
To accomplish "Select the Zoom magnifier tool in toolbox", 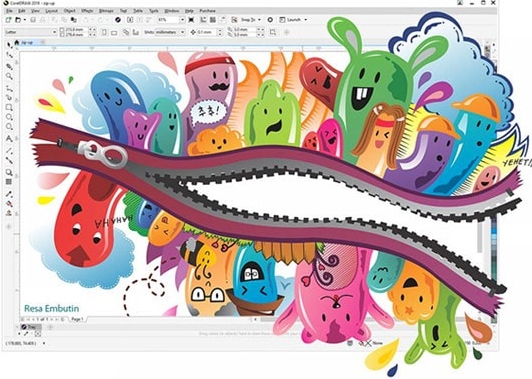I will click(9, 76).
